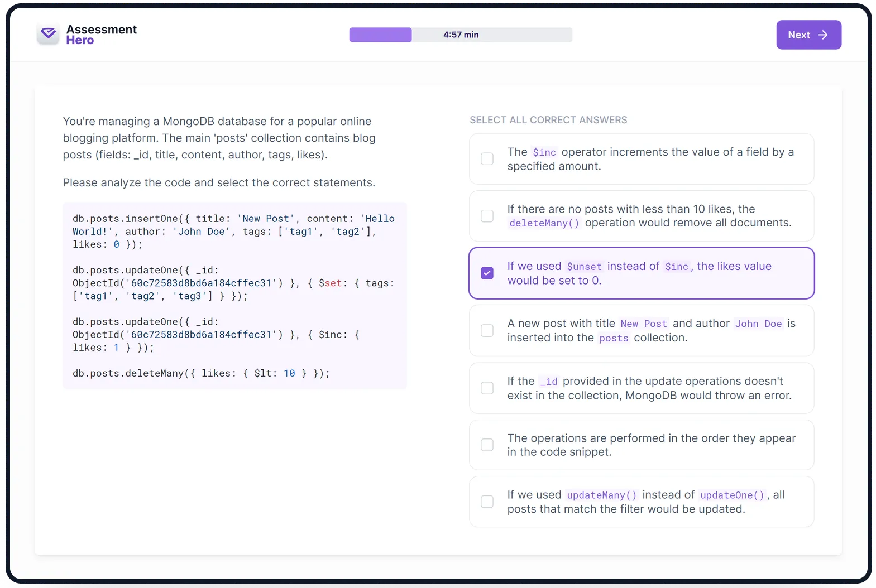Check the _id doesn't exist throws error option
The image size is (876, 588).
[x=487, y=388]
